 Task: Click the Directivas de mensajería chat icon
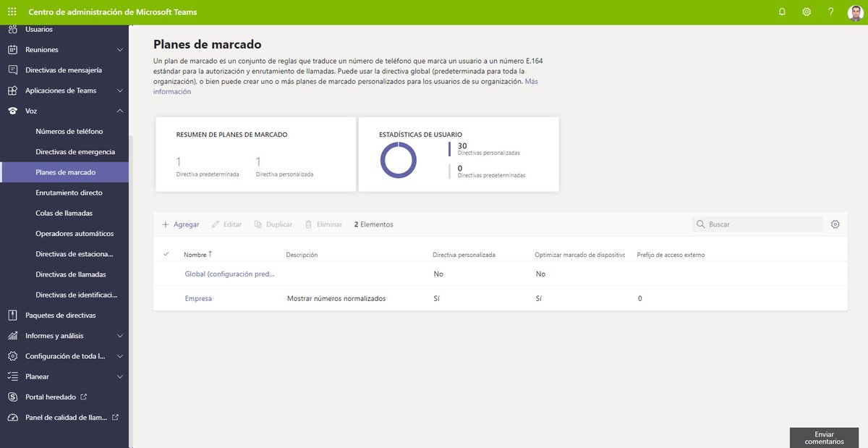(x=12, y=70)
